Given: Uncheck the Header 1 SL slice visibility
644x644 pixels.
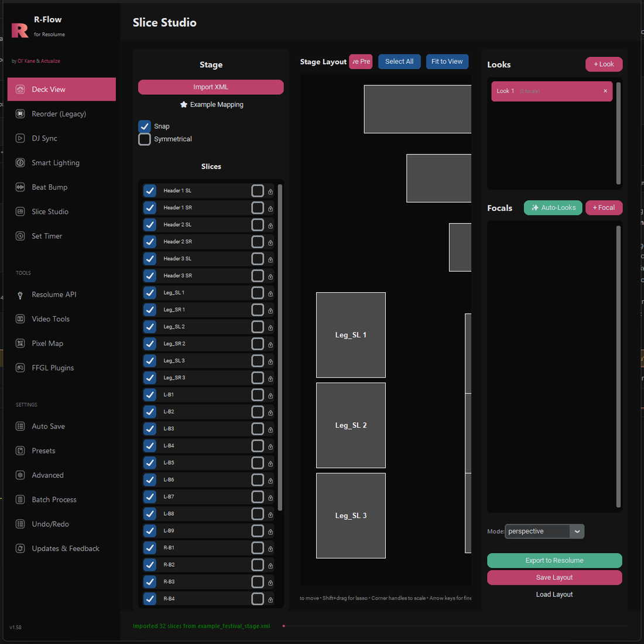Looking at the screenshot, I should (150, 191).
